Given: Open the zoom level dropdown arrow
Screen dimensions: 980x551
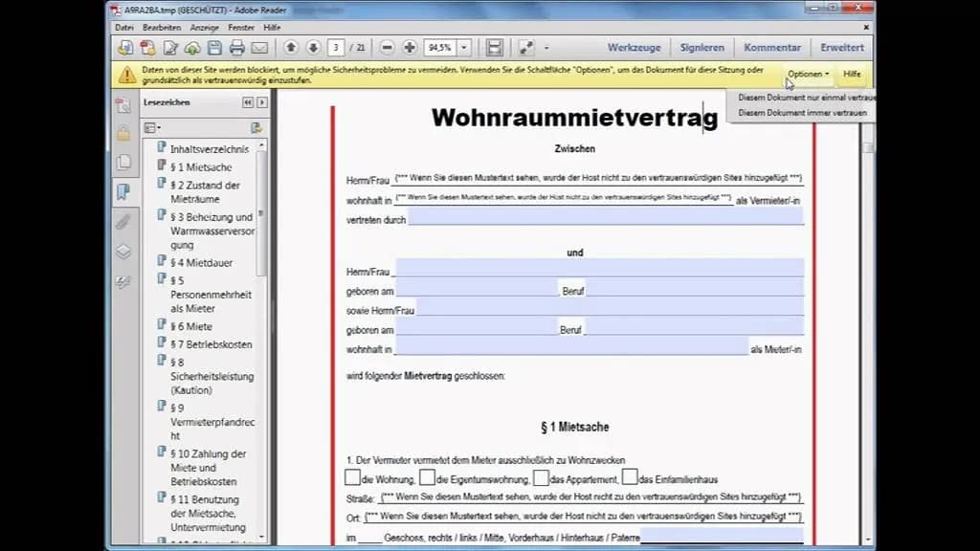Looking at the screenshot, I should [464, 48].
